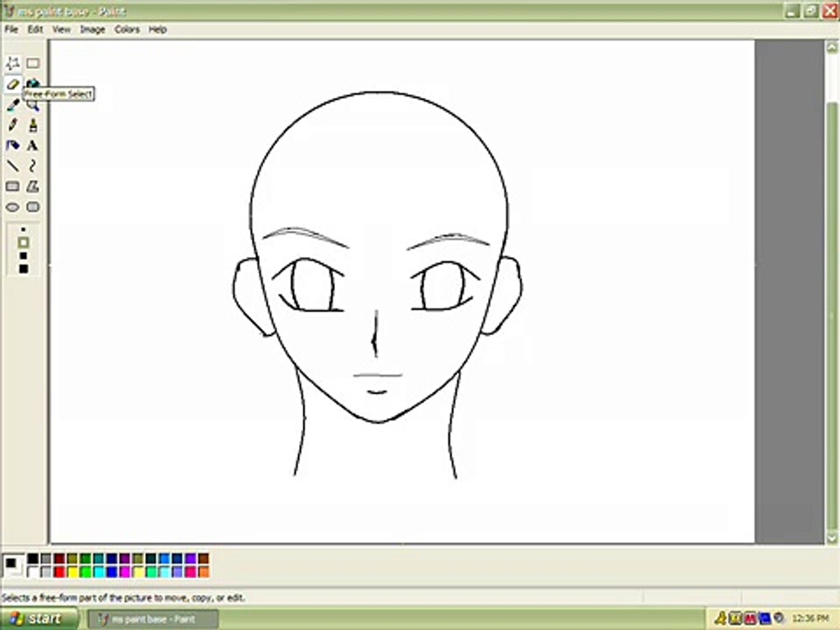
Task: Choose the Eraser tool
Action: pos(13,84)
